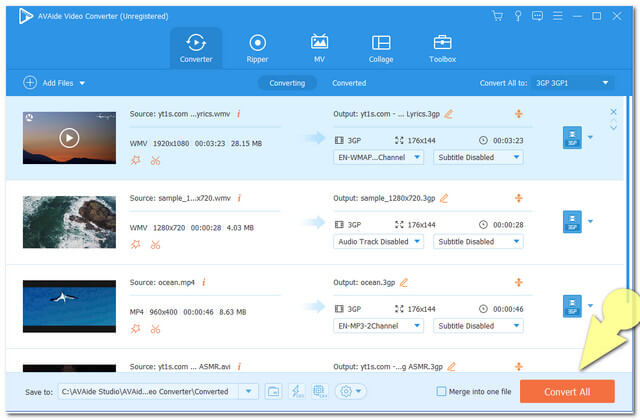Show the Converting list

pos(287,83)
